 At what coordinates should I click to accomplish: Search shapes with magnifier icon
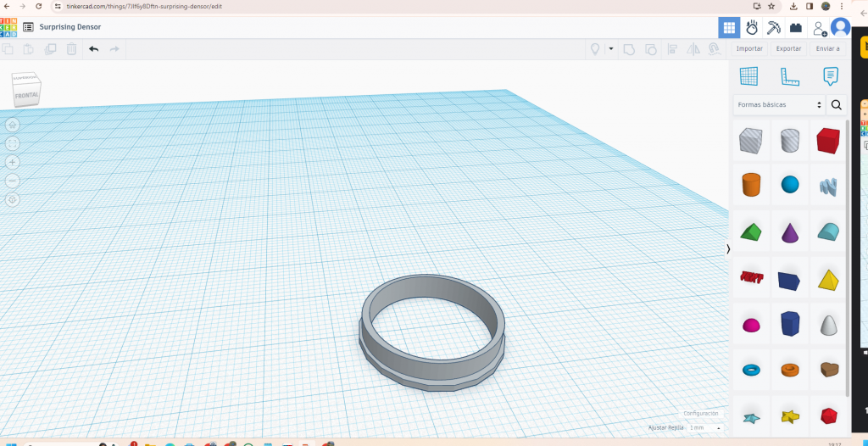pos(837,105)
